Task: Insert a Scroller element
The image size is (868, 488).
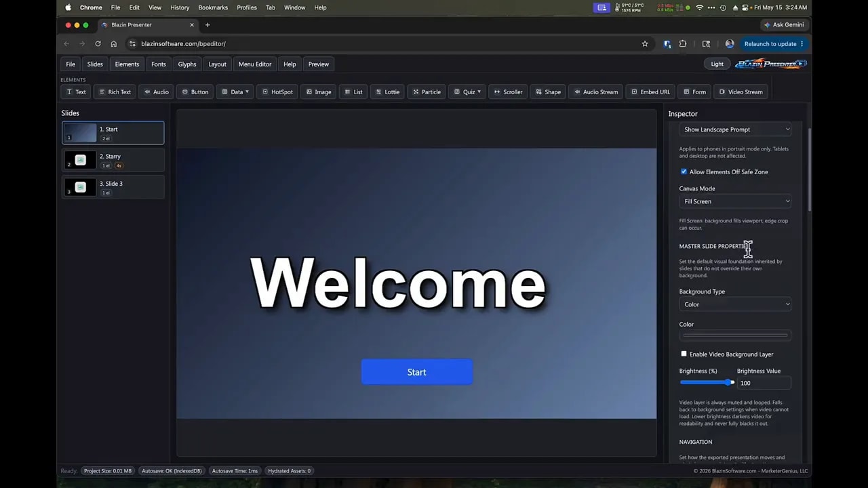Action: point(508,92)
